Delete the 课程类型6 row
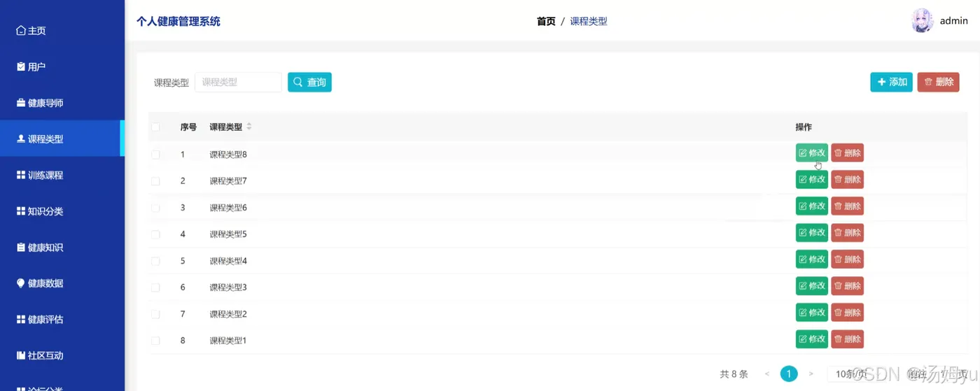Viewport: 980px width, 391px height. [x=848, y=206]
